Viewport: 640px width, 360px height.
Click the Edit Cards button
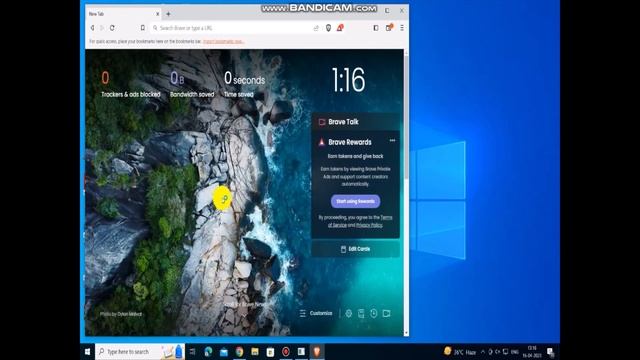tap(356, 249)
